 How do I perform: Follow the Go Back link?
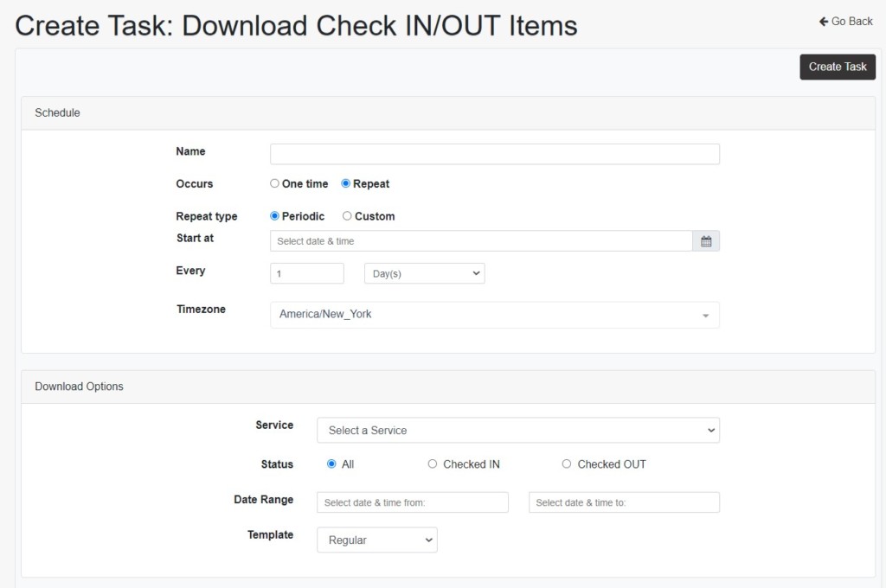[845, 21]
